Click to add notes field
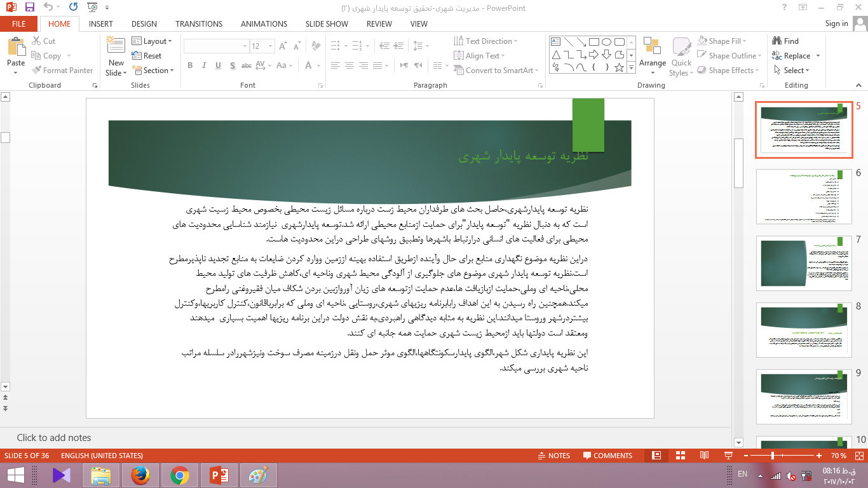 pyautogui.click(x=365, y=438)
